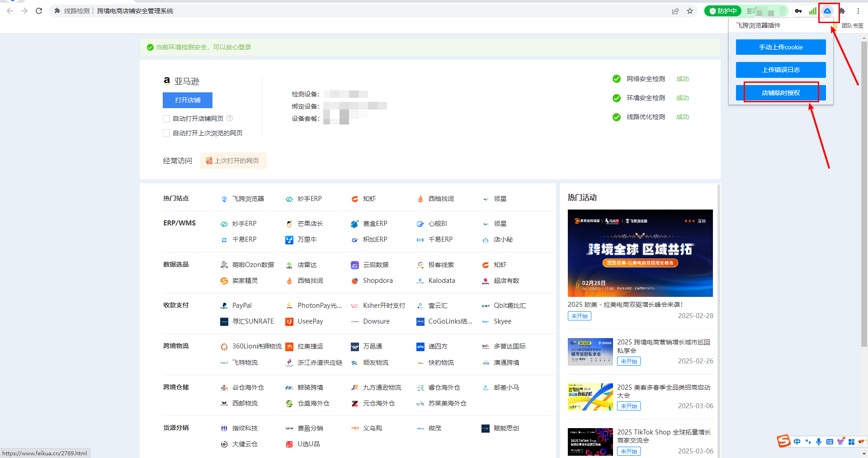Click the help icon beside 自动打开店铺网页
Image resolution: width=868 pixels, height=458 pixels.
coord(230,119)
